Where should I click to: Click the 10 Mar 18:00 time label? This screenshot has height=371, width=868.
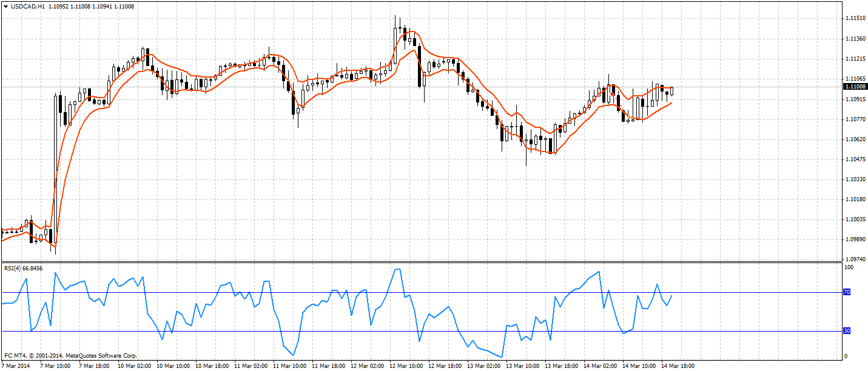point(212,366)
